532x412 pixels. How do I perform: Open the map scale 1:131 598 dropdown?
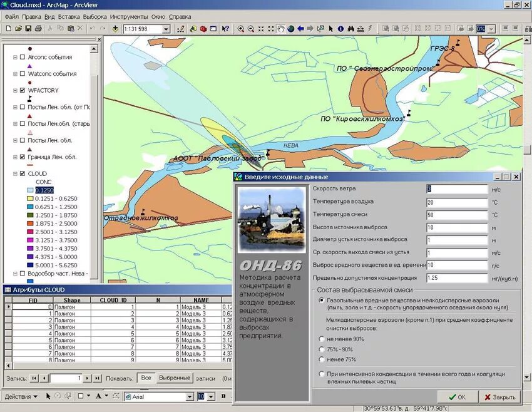166,29
